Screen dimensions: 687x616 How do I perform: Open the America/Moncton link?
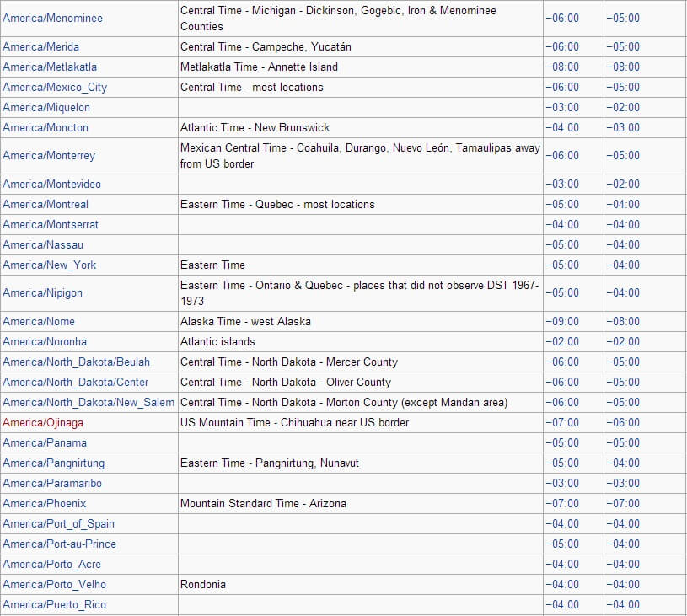(x=46, y=127)
